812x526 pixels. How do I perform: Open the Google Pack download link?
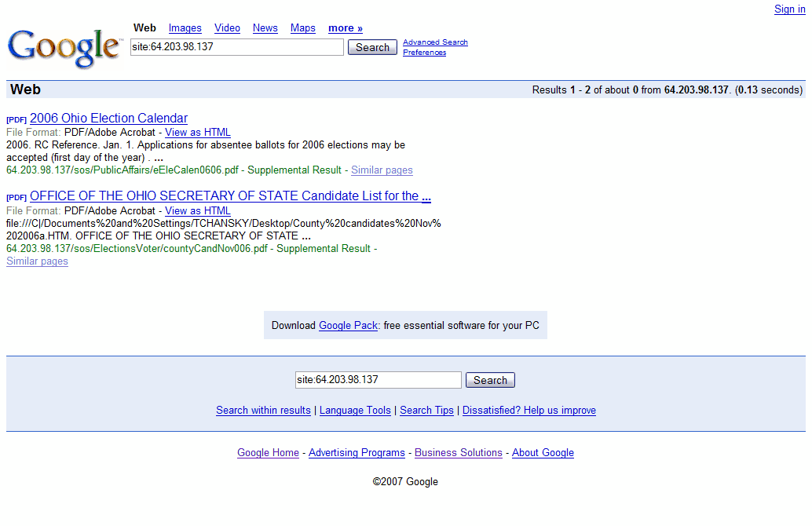348,325
